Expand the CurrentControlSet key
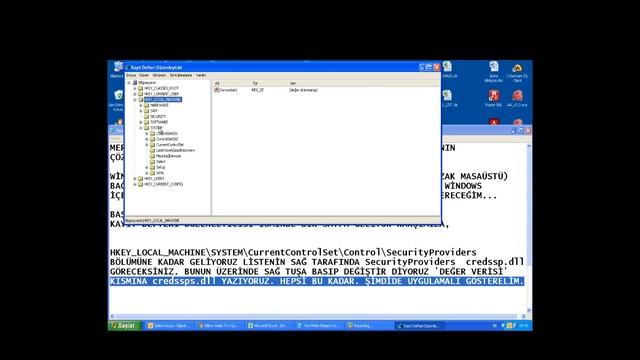Screen dimensions: 640x360 (147, 145)
